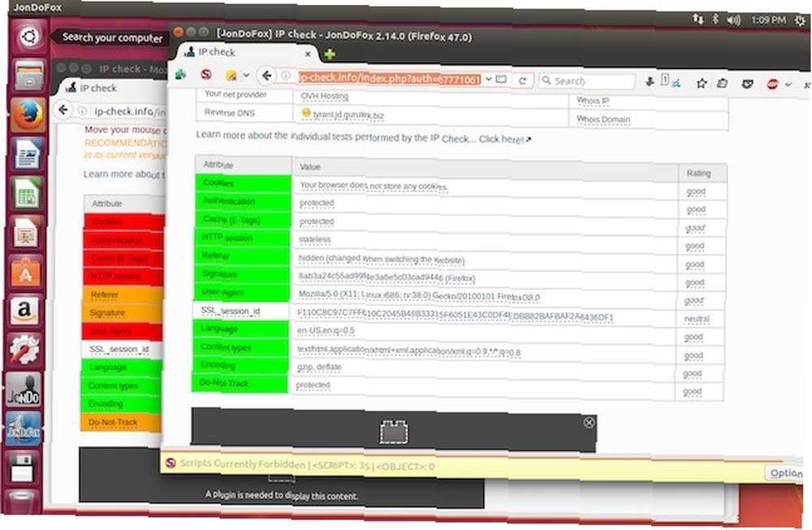Click the green User-Agent attribute cell
812x530 pixels.
pos(241,292)
